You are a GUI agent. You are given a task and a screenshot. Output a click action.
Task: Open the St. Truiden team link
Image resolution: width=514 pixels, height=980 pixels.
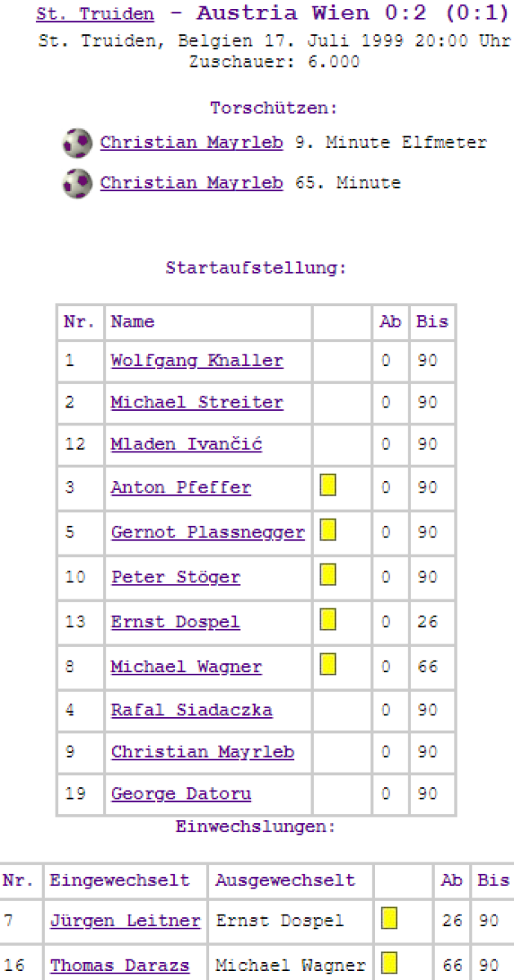pos(95,15)
